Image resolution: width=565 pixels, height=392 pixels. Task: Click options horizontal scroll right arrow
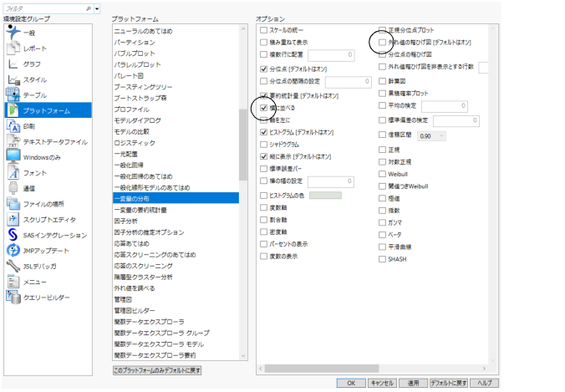[484, 369]
